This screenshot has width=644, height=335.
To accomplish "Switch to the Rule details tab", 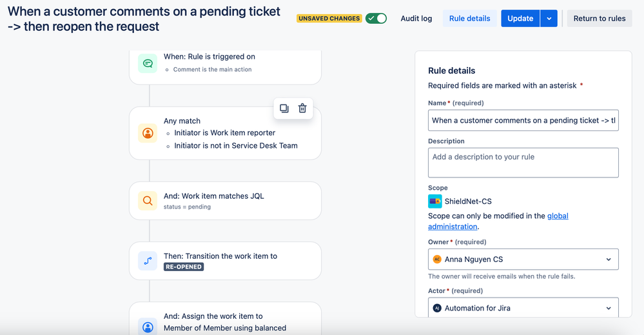I will 469,19.
